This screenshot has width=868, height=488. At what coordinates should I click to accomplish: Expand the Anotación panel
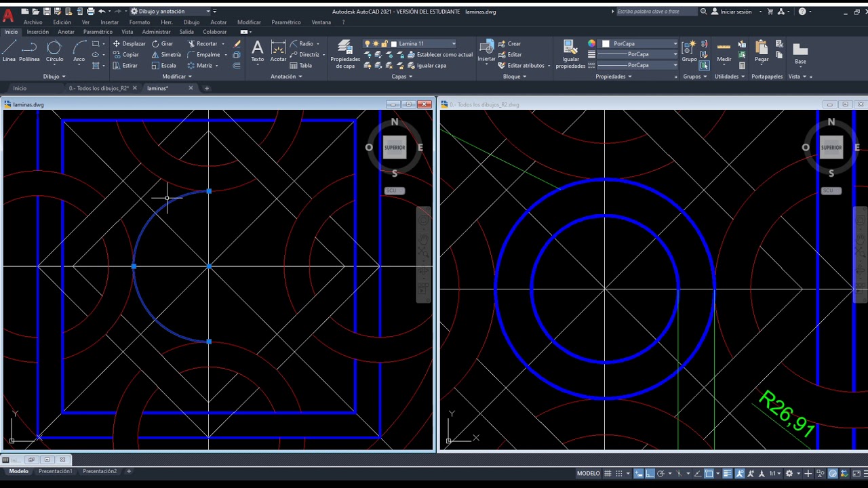tap(286, 77)
